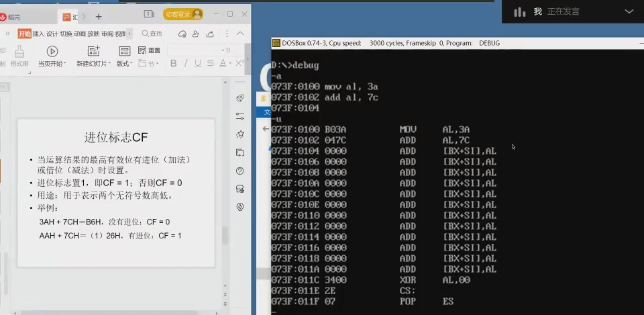Select the Transitions ribbon tab
Image resolution: width=644 pixels, height=315 pixels.
pyautogui.click(x=66, y=34)
